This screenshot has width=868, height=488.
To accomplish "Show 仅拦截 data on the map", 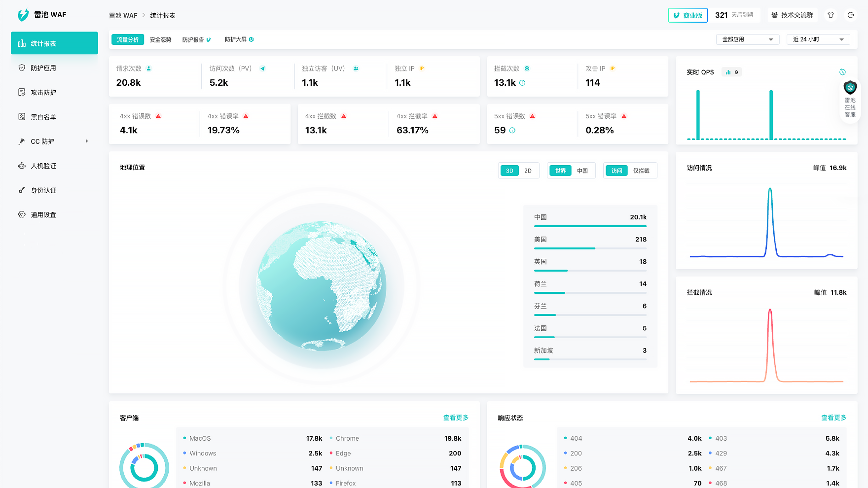I will (x=641, y=171).
